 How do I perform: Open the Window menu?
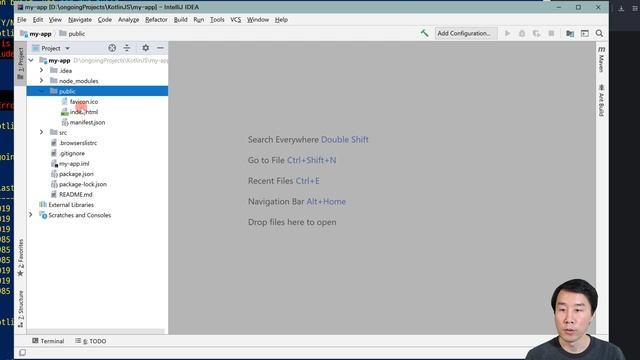tap(258, 20)
